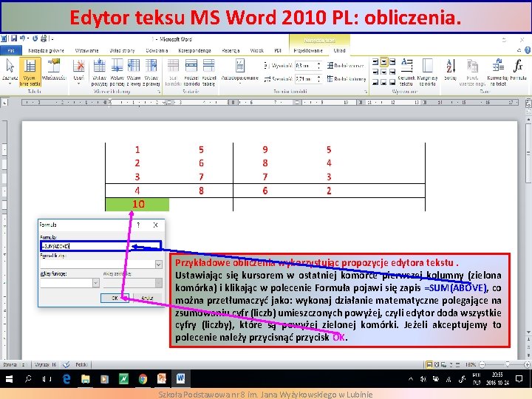Click green table cell showing 10
532x399 pixels.
(137, 204)
